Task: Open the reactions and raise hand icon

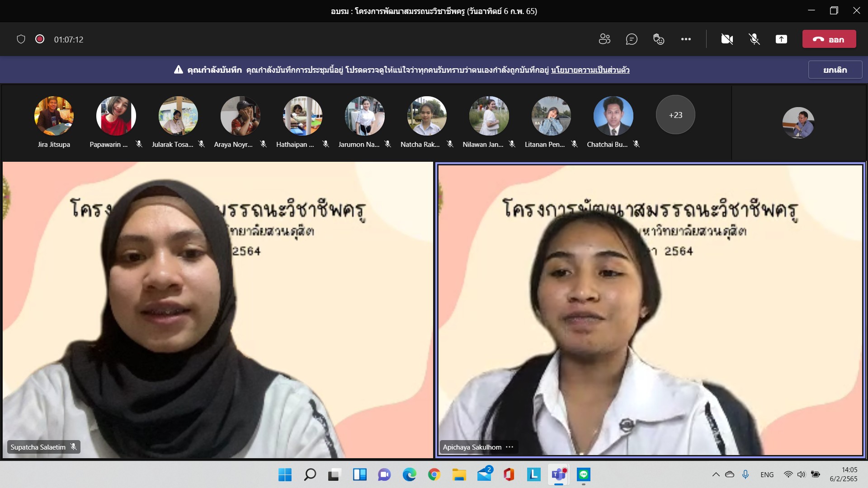Action: tap(659, 39)
